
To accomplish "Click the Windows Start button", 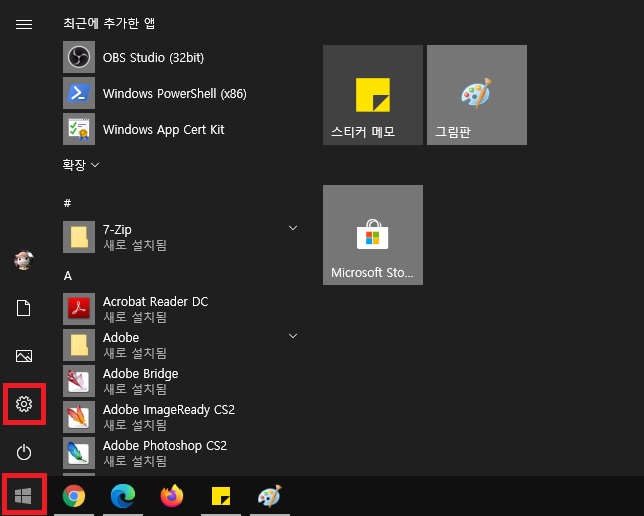I will (x=23, y=496).
